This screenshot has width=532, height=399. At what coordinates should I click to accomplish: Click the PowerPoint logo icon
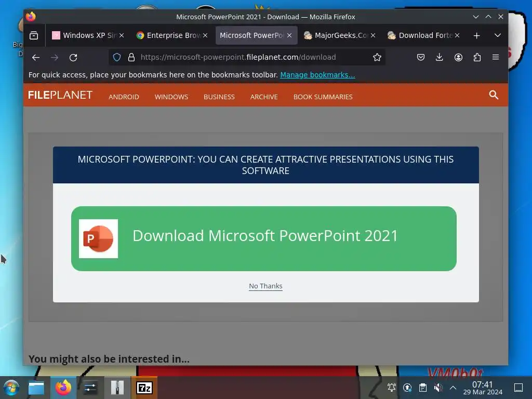(x=98, y=238)
